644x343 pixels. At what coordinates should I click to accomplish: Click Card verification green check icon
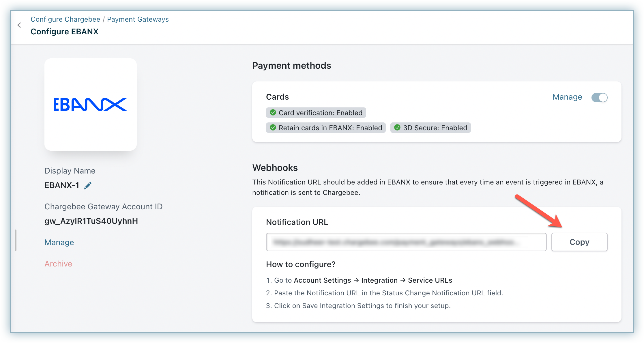coord(273,113)
